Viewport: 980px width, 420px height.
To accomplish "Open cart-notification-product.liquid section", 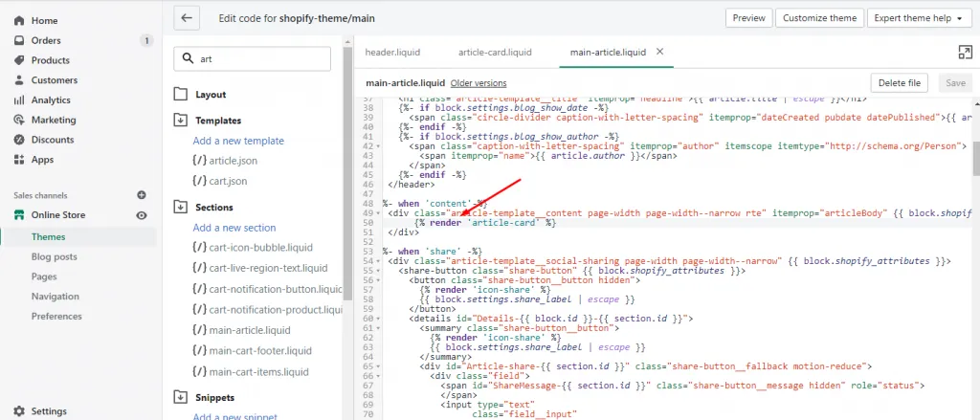I will (268, 309).
